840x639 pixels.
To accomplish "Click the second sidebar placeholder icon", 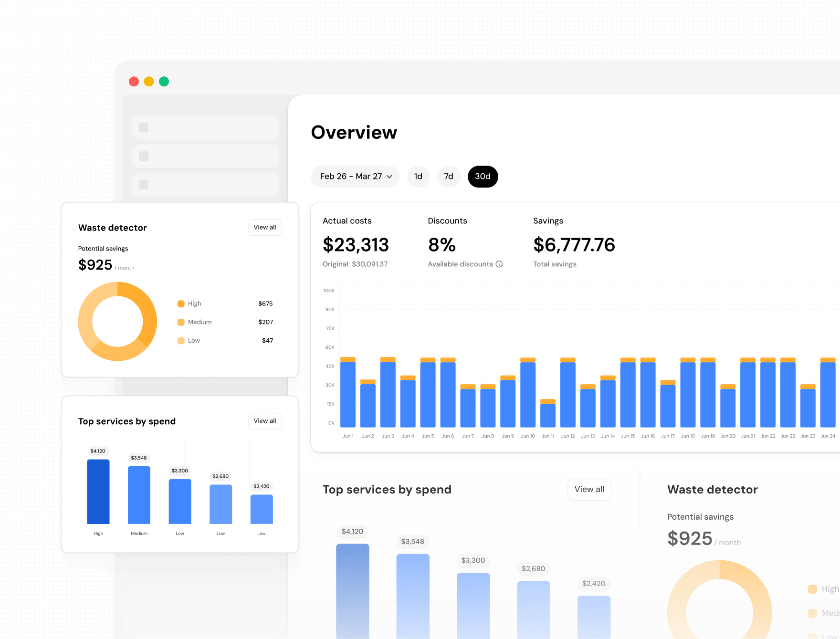I will (144, 156).
